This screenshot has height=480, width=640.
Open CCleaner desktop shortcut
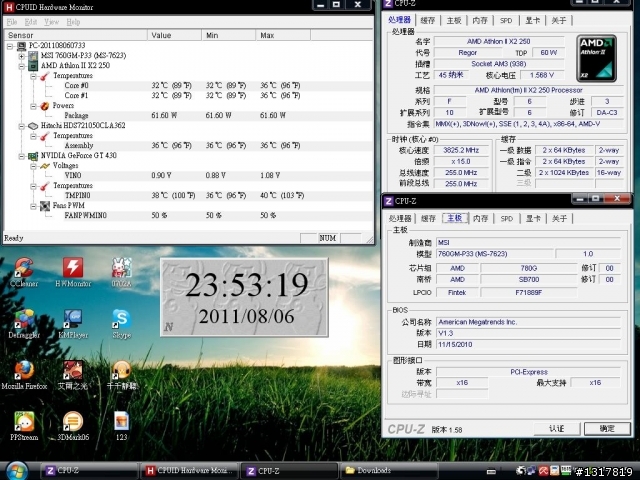point(24,271)
